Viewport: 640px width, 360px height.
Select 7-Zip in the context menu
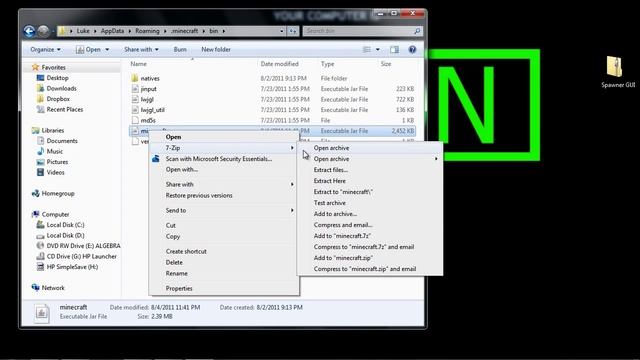pyautogui.click(x=173, y=148)
